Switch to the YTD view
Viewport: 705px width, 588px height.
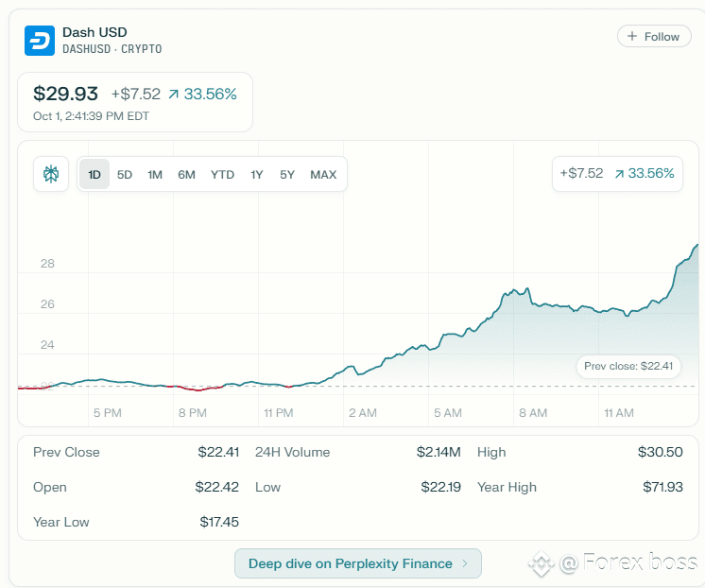tap(222, 174)
